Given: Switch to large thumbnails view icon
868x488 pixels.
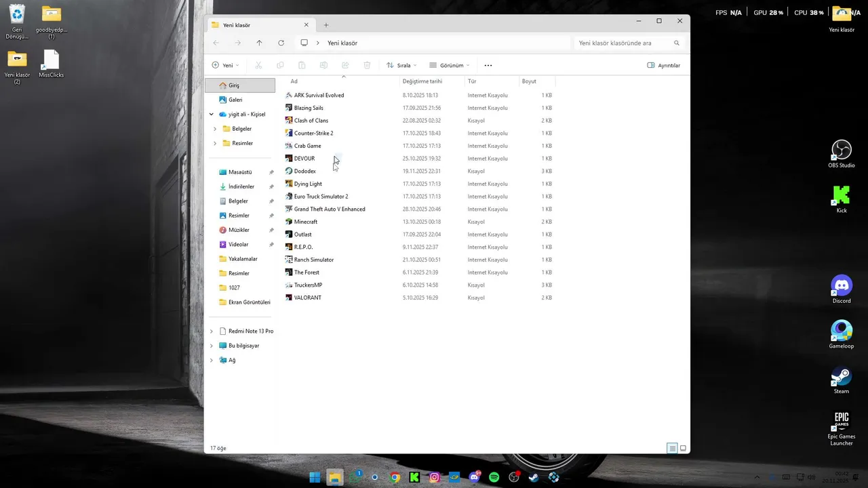Looking at the screenshot, I should (x=683, y=448).
